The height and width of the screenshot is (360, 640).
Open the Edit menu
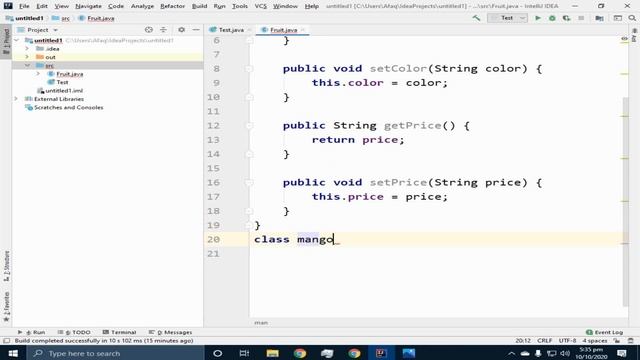click(x=42, y=6)
